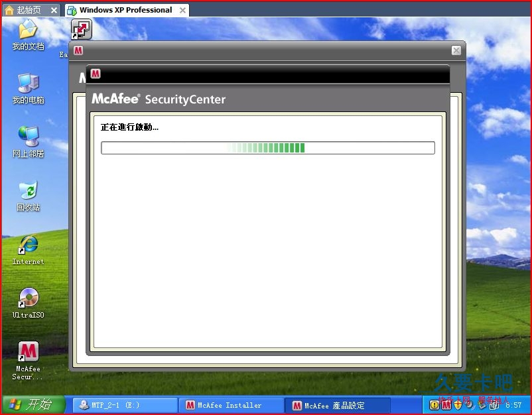532x415 pixels.
Task: Close the back McAfee installer window
Action: 456,50
